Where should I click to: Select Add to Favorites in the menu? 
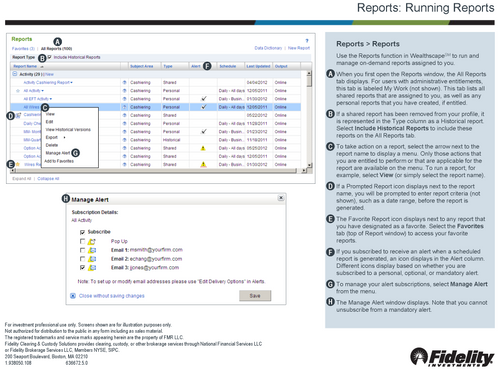click(59, 161)
